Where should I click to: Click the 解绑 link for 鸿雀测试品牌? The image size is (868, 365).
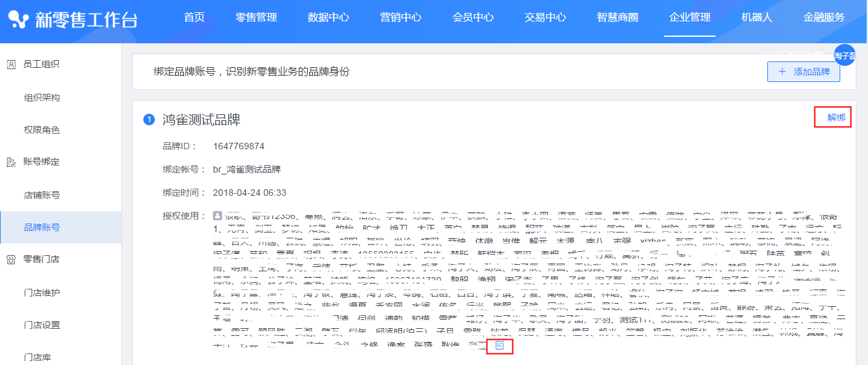coord(836,118)
